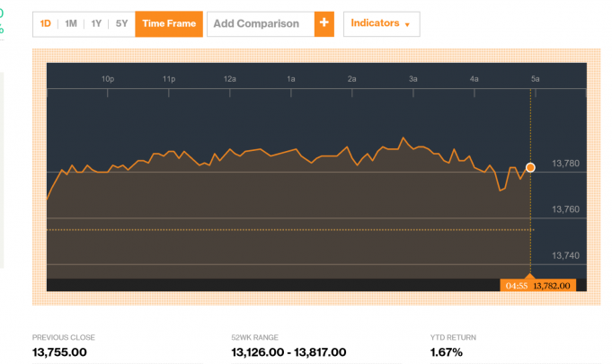Click the Previous Close value 13,755.00

coord(62,352)
